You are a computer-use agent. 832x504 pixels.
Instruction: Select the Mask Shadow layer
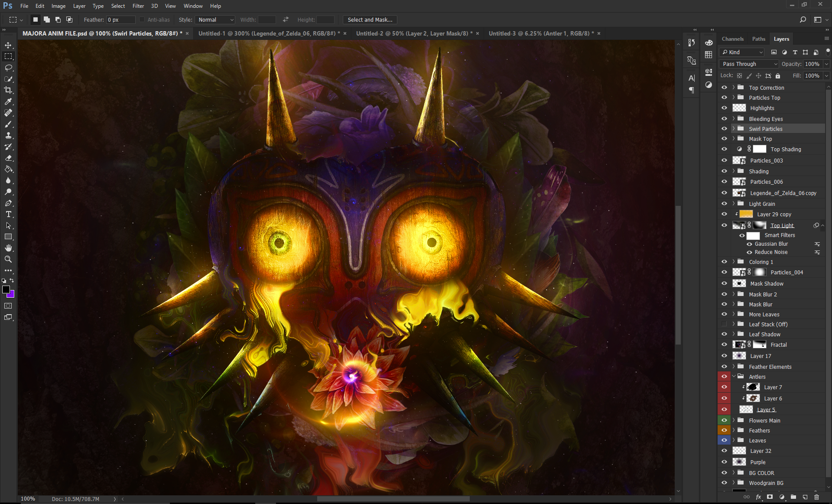pos(771,283)
